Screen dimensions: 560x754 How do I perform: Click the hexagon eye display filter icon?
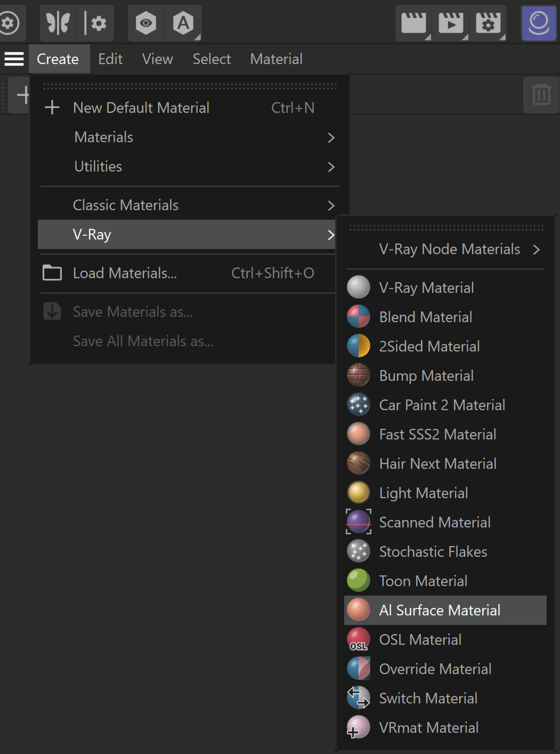[146, 23]
